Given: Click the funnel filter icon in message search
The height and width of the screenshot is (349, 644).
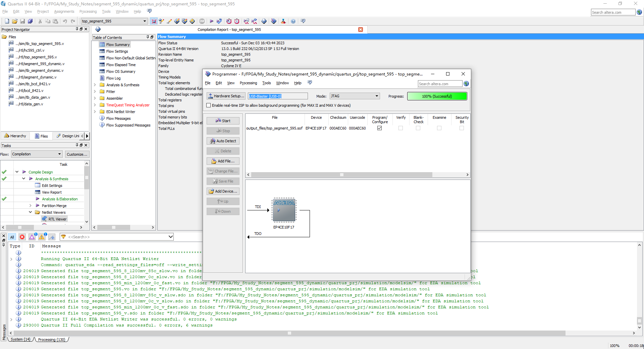Looking at the screenshot, I should point(63,237).
